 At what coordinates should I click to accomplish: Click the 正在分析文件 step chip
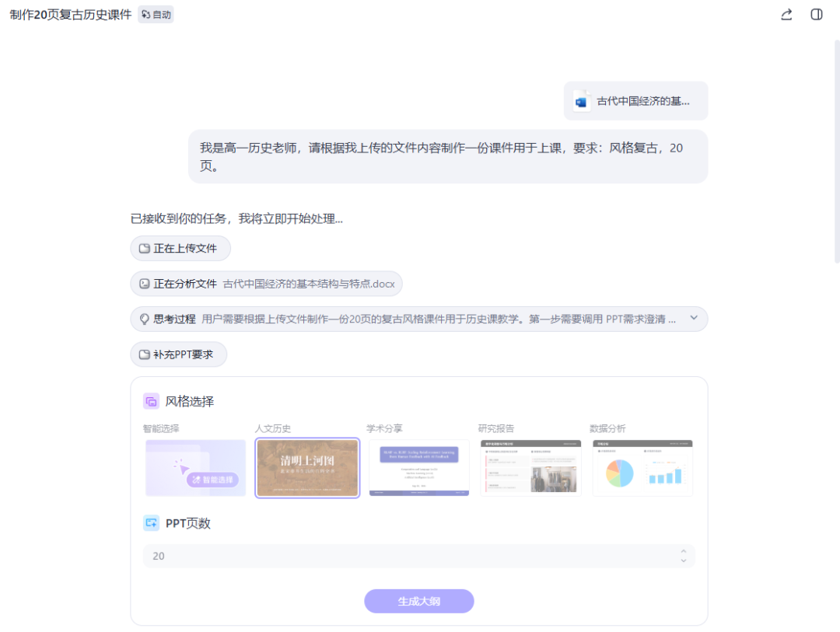(266, 284)
